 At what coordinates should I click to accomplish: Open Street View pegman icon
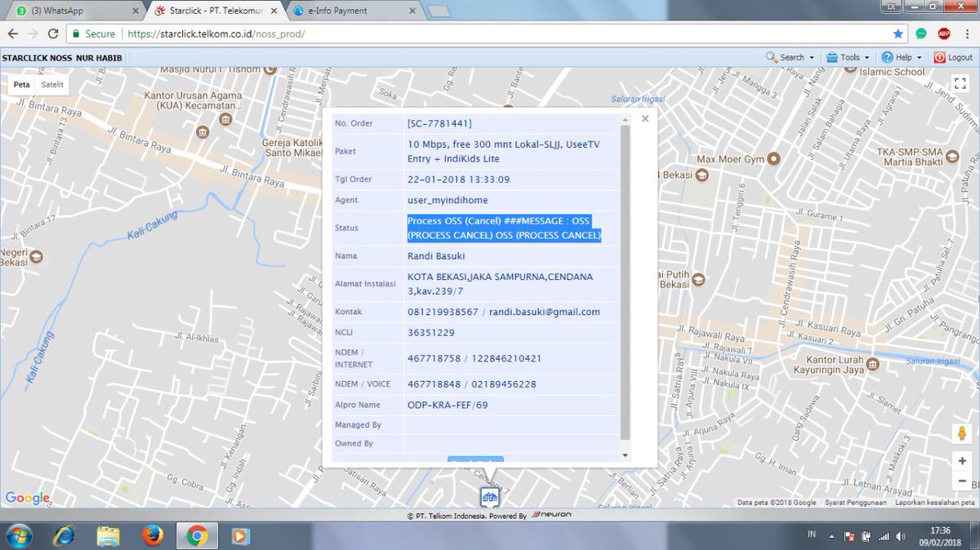(961, 433)
